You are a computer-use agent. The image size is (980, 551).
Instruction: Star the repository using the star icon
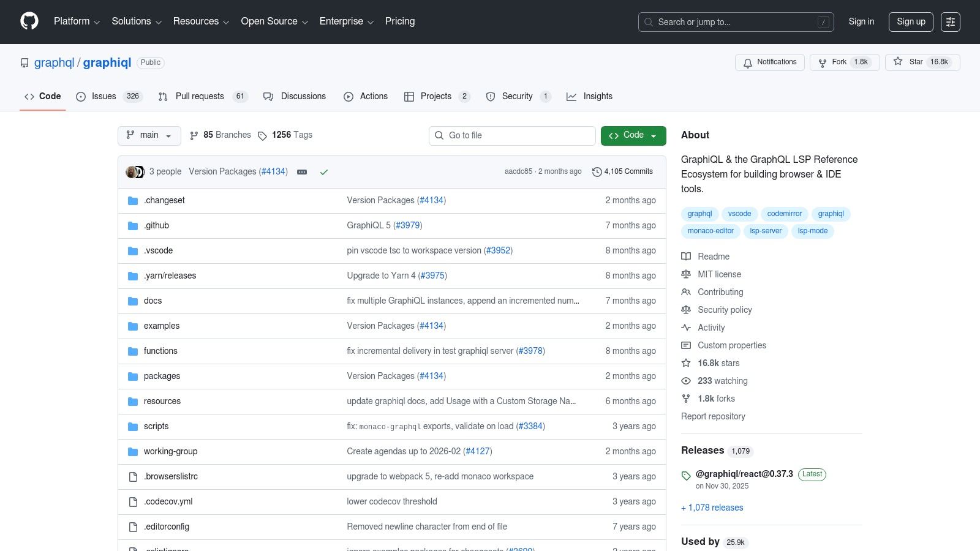(897, 62)
